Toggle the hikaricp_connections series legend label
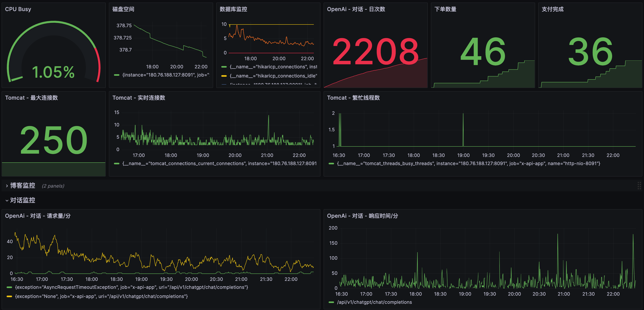The image size is (644, 310). coord(273,67)
